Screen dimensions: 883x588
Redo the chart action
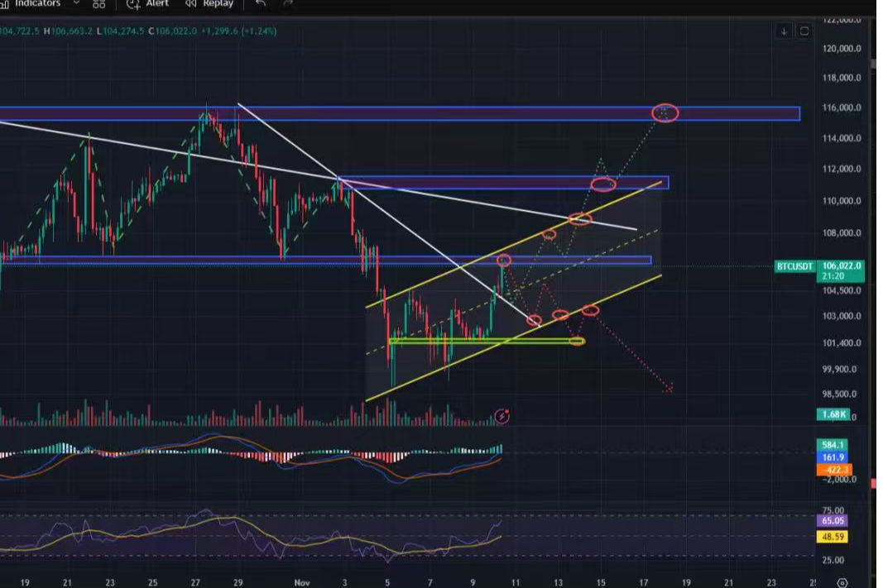tap(288, 3)
